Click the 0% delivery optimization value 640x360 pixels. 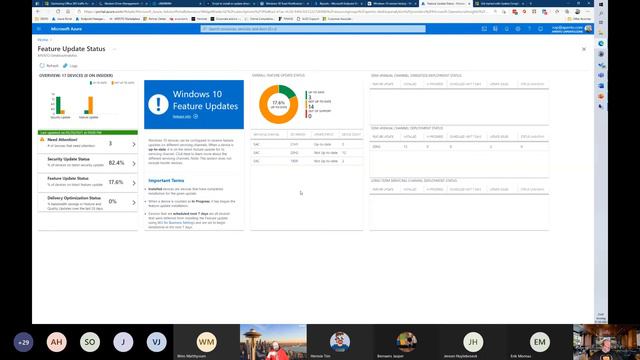[x=112, y=201]
